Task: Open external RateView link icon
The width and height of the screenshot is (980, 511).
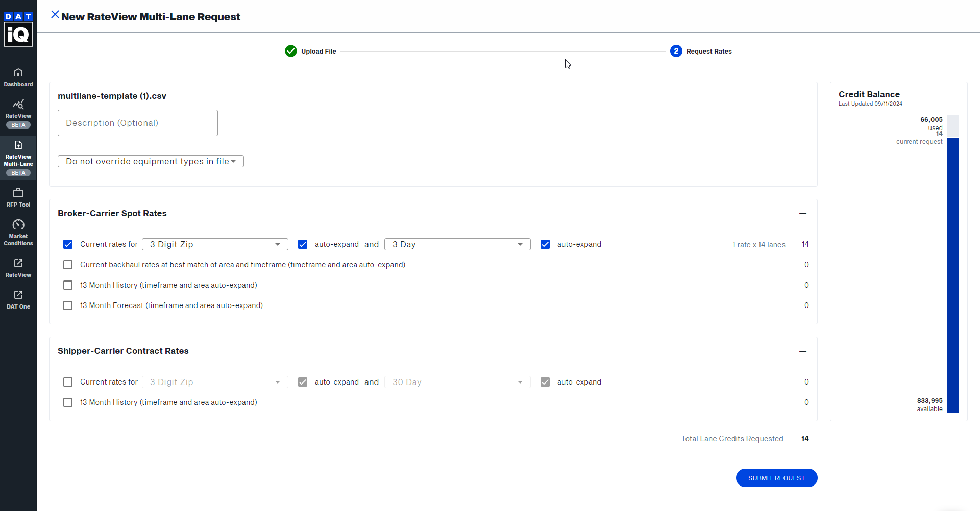Action: click(18, 264)
